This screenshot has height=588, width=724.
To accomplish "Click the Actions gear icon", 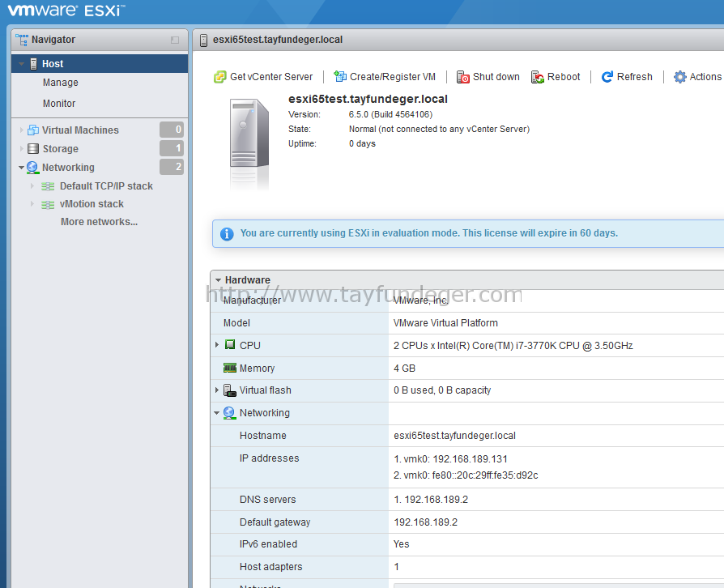I will [679, 77].
